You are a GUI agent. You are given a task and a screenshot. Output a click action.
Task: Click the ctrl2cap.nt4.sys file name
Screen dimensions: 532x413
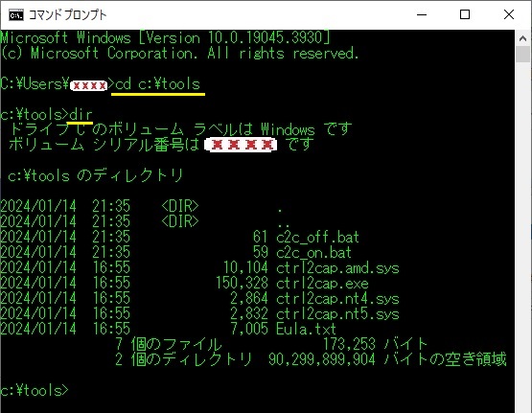coord(337,298)
